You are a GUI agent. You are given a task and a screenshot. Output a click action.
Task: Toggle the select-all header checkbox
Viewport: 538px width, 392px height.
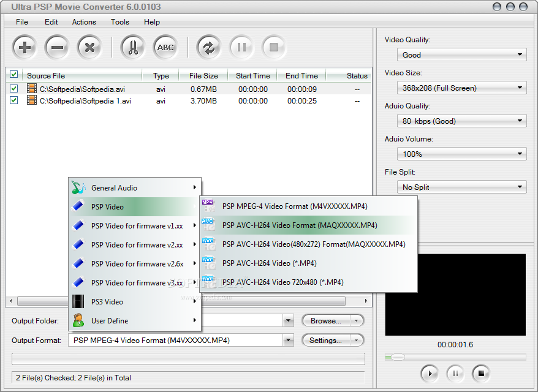13,75
